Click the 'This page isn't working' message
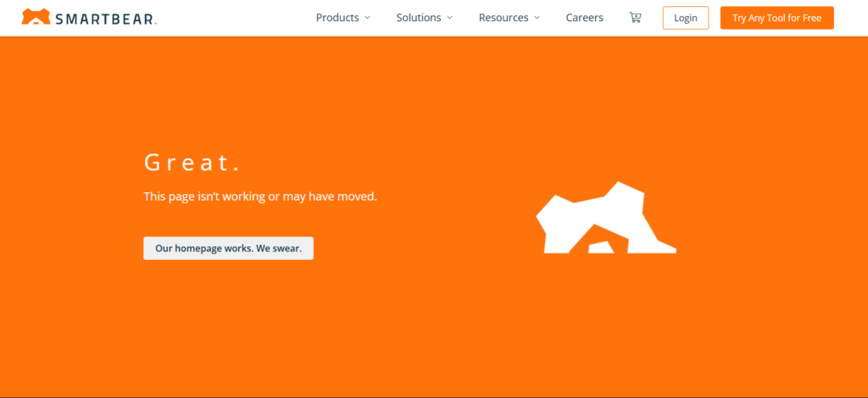The image size is (868, 398). pyautogui.click(x=260, y=196)
